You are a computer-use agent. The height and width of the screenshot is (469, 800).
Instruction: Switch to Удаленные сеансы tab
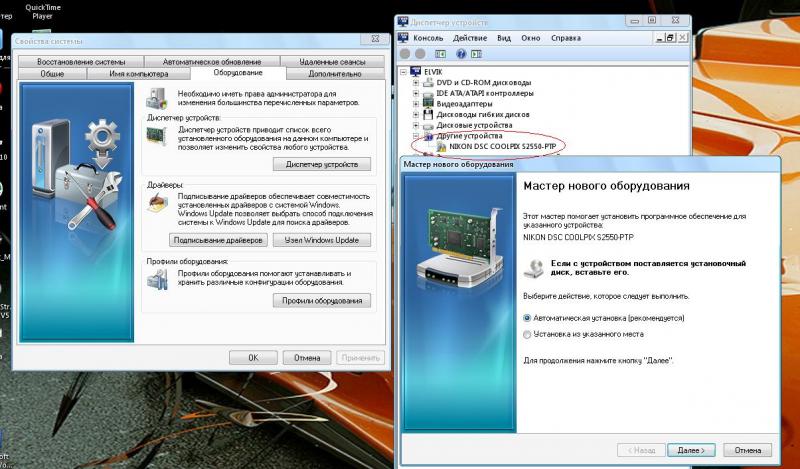[332, 61]
